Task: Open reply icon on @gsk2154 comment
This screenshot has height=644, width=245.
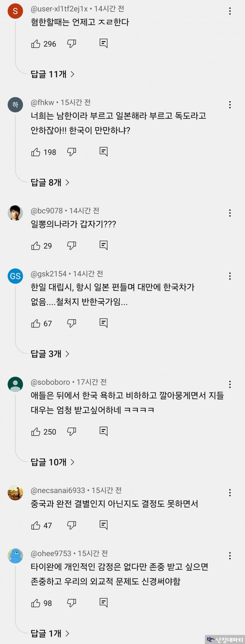Action: pyautogui.click(x=103, y=323)
